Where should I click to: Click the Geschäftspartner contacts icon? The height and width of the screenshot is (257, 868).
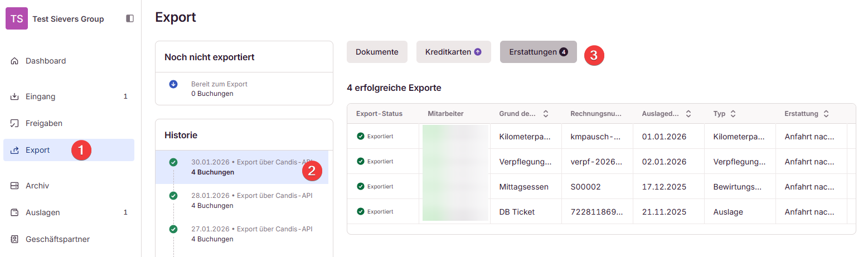(x=15, y=239)
